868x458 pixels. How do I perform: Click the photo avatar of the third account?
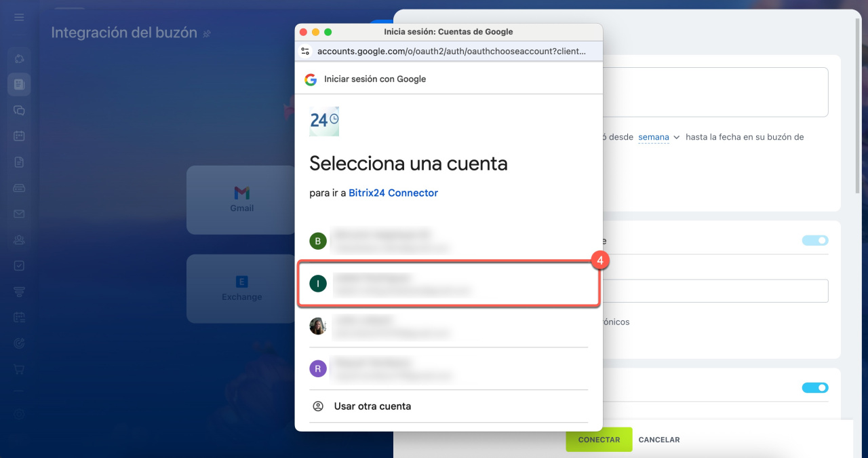318,326
